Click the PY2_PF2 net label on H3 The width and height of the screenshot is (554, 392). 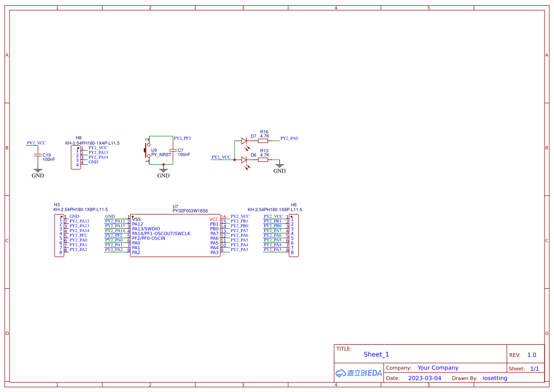78,235
